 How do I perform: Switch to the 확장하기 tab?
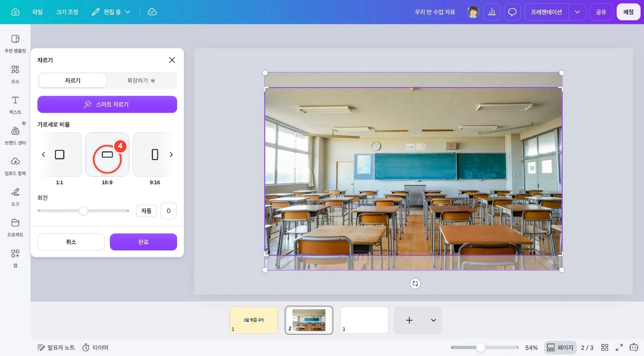[x=141, y=80]
